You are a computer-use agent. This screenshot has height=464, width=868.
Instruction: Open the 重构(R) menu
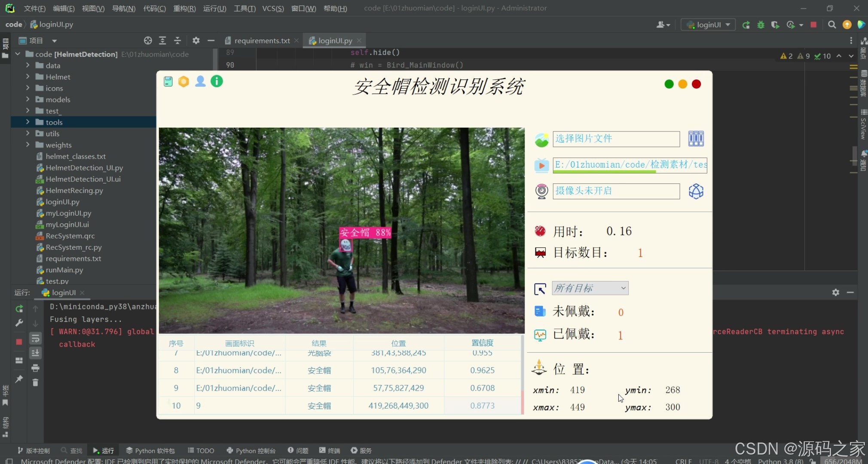(x=184, y=9)
